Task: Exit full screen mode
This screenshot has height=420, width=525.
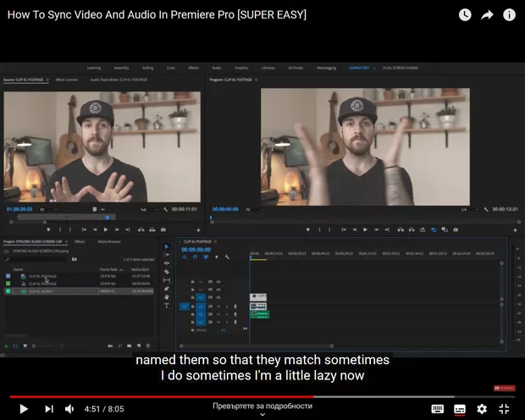Action: tap(504, 409)
